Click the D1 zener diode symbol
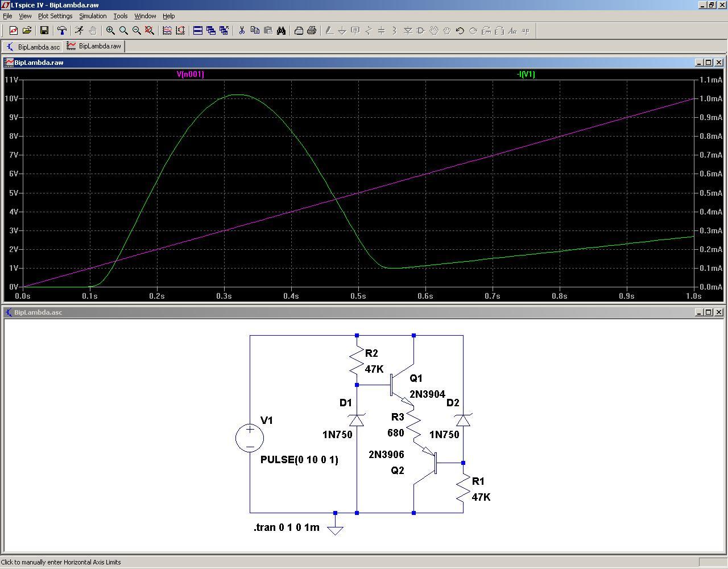 point(357,420)
